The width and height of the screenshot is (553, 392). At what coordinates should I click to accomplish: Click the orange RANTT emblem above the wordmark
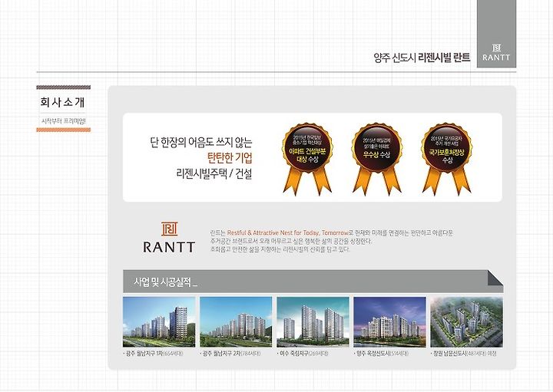click(169, 229)
